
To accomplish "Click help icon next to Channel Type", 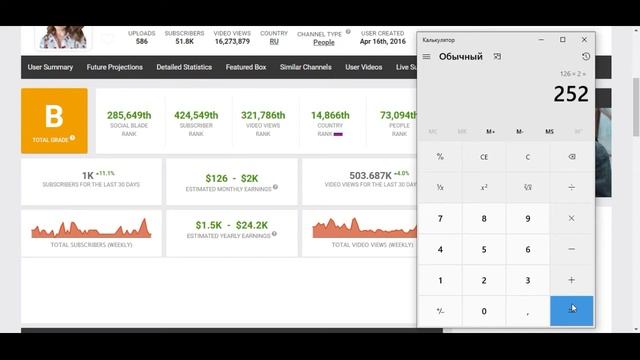I will [x=348, y=31].
